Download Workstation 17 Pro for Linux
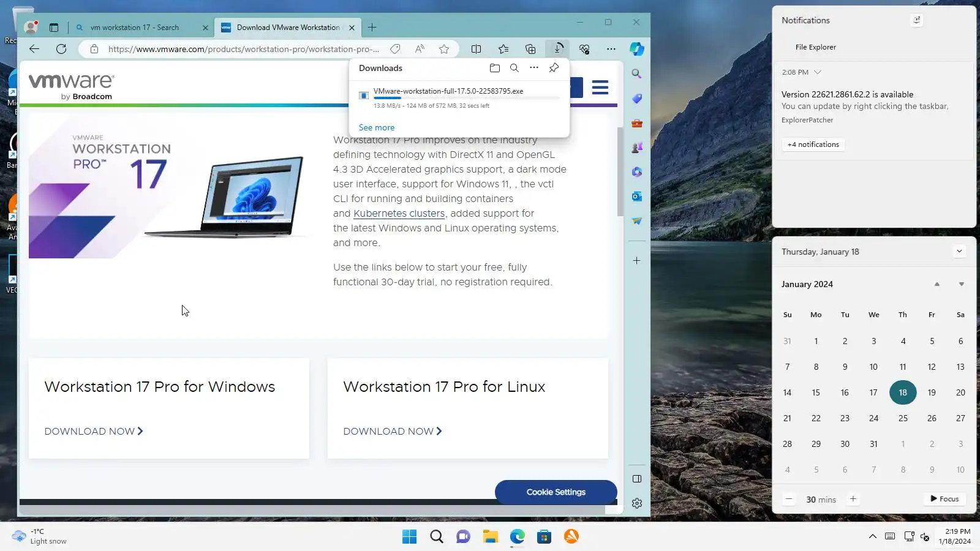980x551 pixels. click(x=393, y=432)
